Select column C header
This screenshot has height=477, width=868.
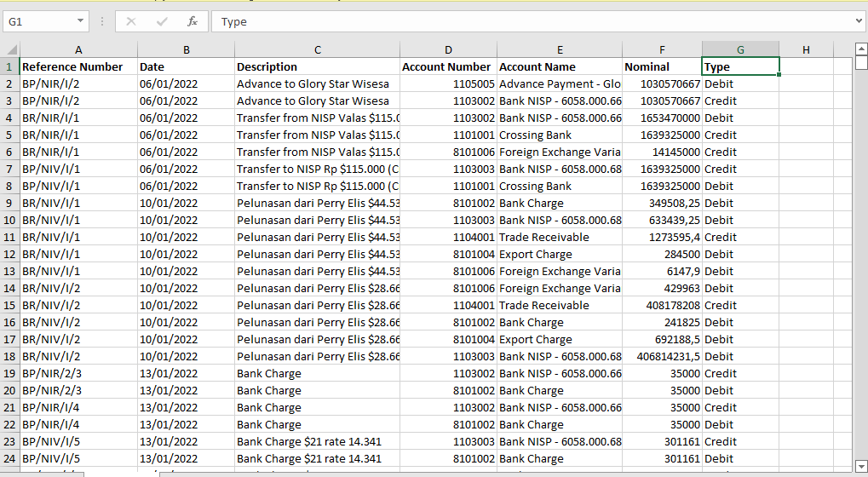click(x=317, y=49)
